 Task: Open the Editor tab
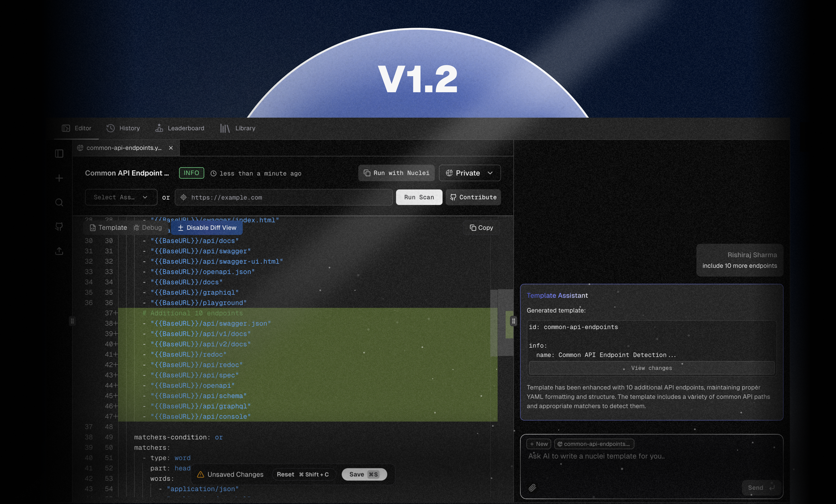[76, 128]
